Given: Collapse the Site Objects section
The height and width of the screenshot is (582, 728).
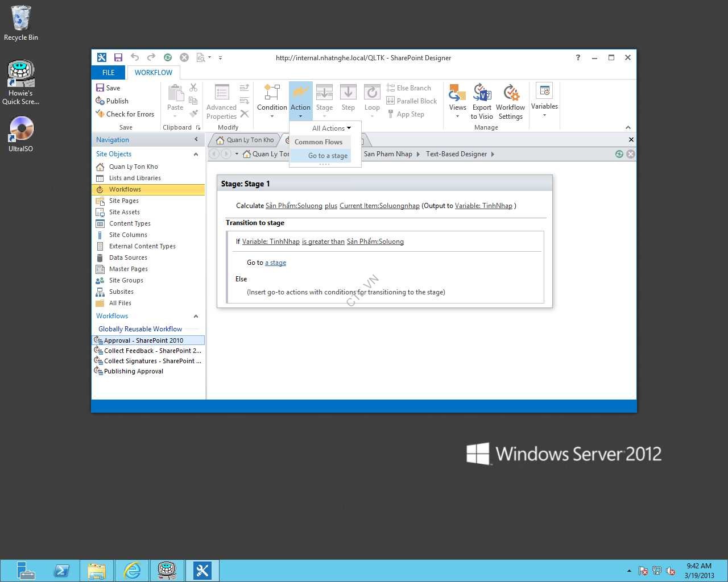Looking at the screenshot, I should (196, 154).
